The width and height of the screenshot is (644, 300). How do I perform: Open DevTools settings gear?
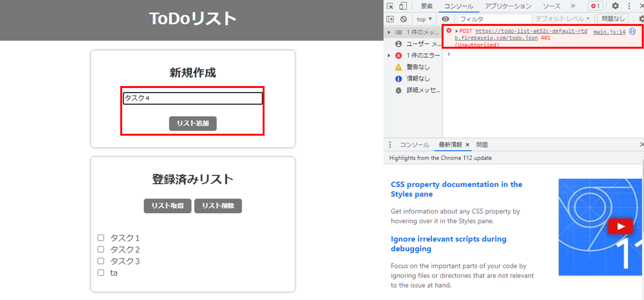click(x=615, y=6)
